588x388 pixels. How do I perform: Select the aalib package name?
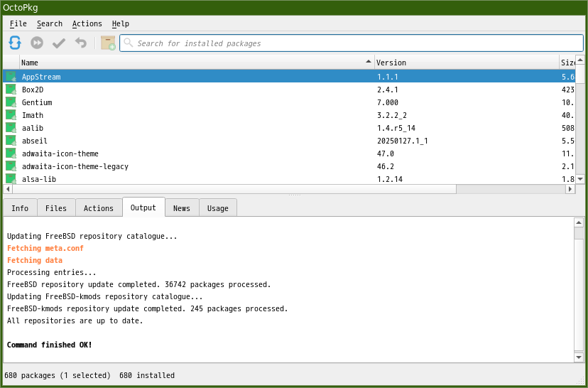coord(33,128)
